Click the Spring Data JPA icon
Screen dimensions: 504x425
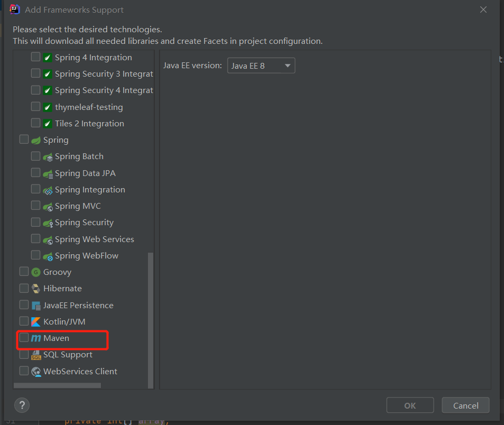click(48, 173)
